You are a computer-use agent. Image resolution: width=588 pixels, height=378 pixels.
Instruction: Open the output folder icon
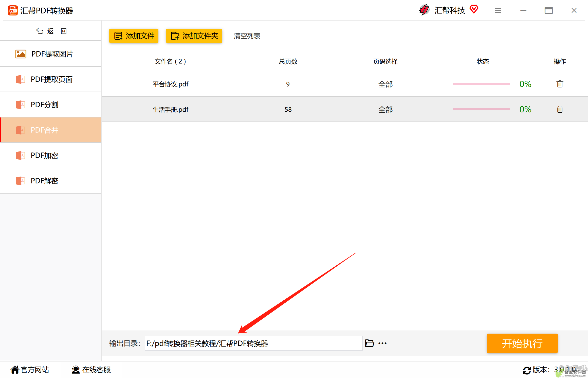(370, 343)
